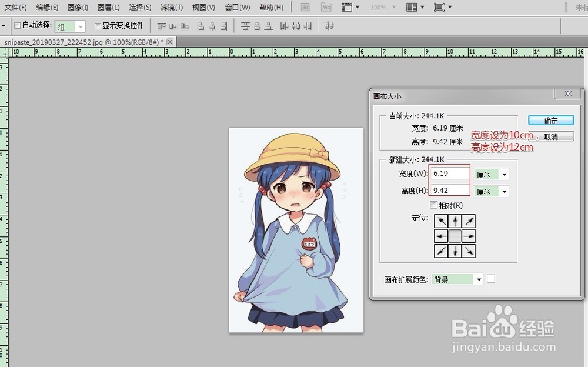Click the ruler origin corner box
This screenshot has height=367, width=588.
pos(4,52)
